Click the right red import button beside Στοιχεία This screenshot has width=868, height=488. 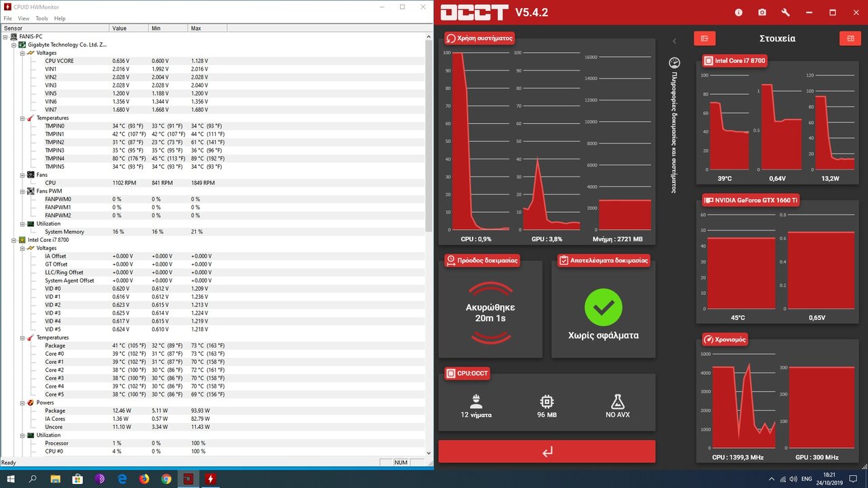pyautogui.click(x=850, y=39)
